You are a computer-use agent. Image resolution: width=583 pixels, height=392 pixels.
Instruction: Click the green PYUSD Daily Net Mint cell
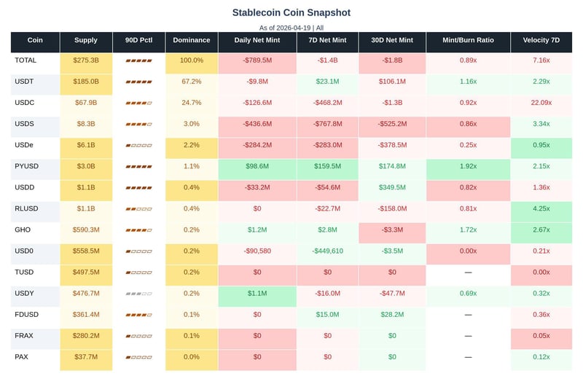tap(257, 166)
